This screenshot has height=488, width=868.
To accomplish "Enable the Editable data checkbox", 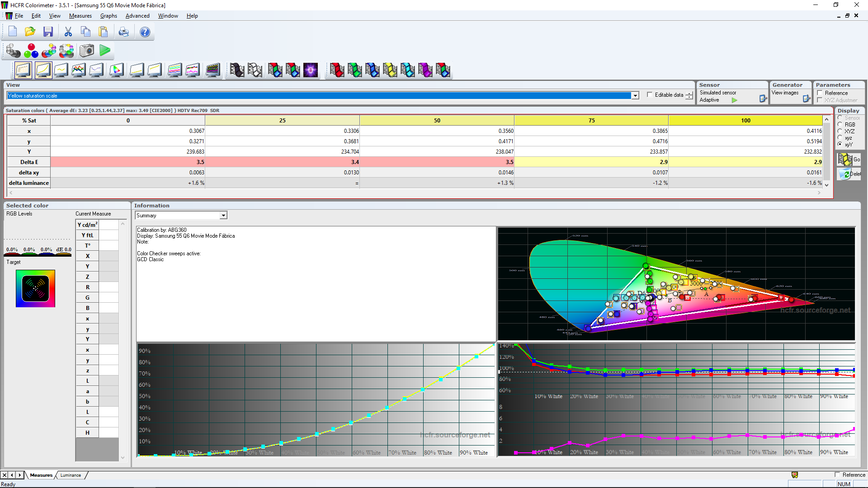I will pyautogui.click(x=650, y=95).
